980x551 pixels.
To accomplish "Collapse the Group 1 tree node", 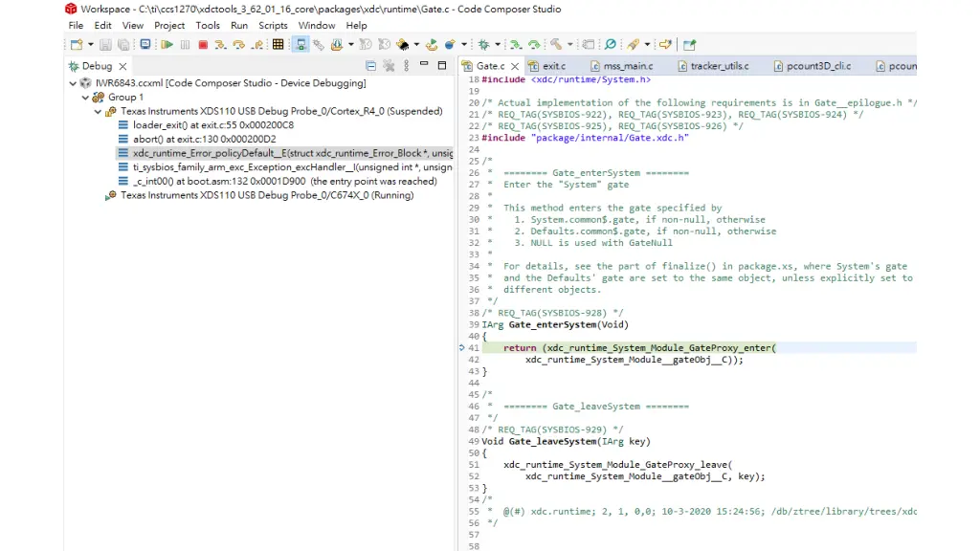I will pyautogui.click(x=85, y=98).
